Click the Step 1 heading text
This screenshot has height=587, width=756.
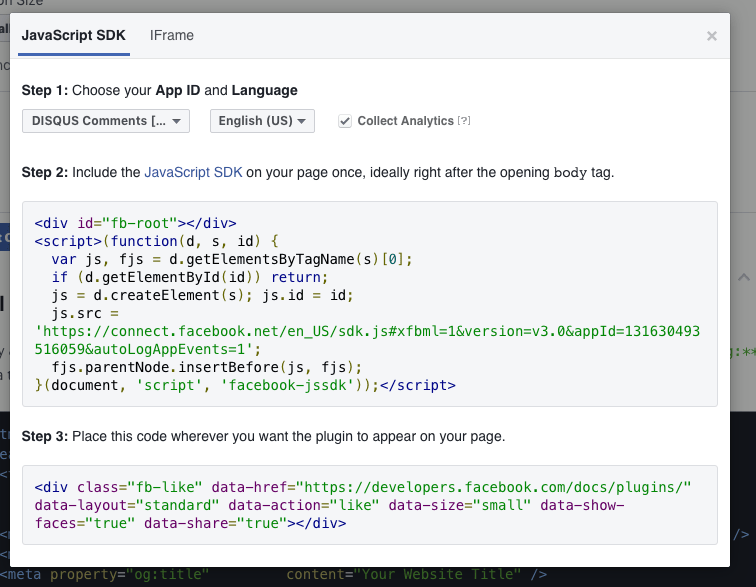pyautogui.click(x=160, y=90)
